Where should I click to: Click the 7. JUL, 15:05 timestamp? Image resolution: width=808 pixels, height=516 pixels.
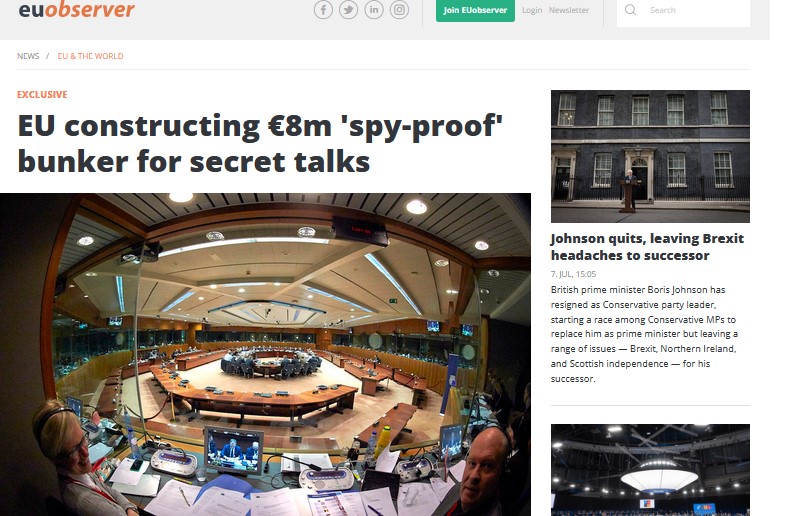[573, 274]
